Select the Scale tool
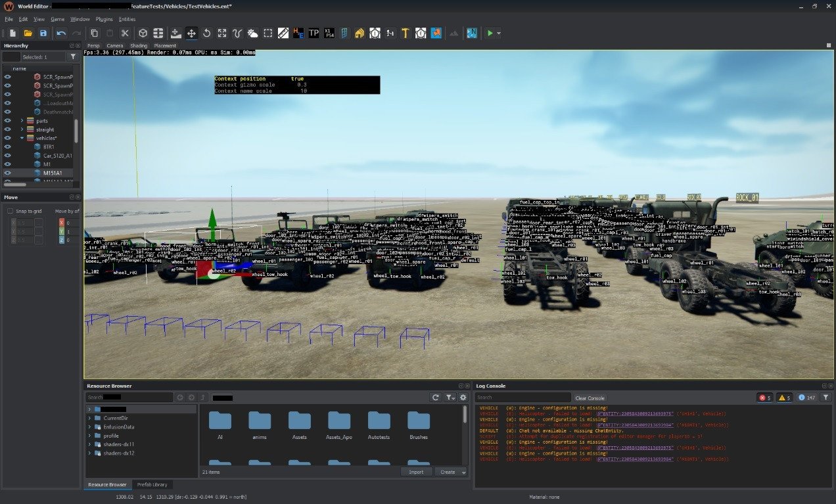Screen dimensions: 836x504 tap(222, 33)
